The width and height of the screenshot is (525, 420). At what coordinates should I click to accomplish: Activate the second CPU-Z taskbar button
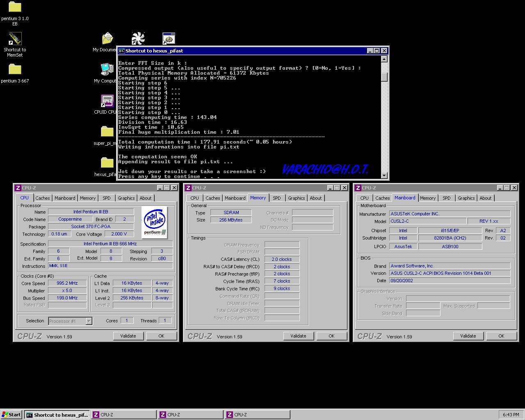(191, 415)
